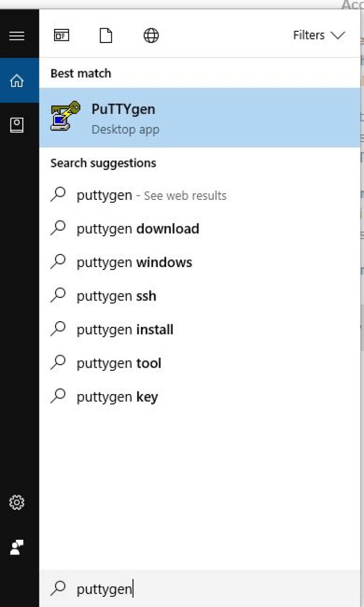Viewport: 364px width, 607px height.
Task: Click the search box containing 'puttygen'
Action: click(x=200, y=589)
